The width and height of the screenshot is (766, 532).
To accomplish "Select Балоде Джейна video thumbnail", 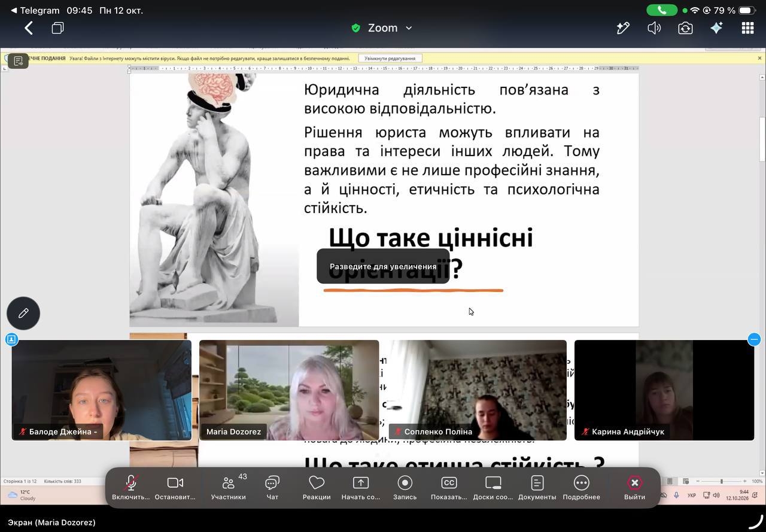I will [x=102, y=390].
